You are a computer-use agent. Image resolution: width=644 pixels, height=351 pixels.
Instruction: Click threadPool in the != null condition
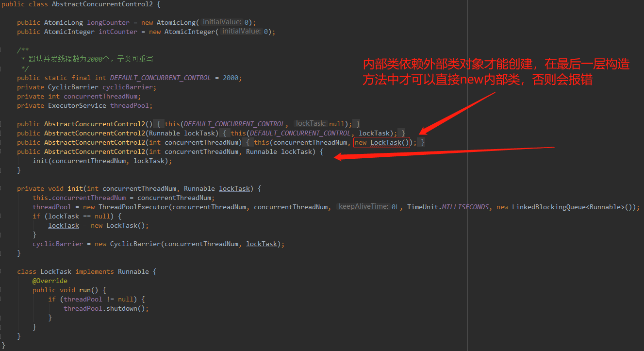point(83,299)
